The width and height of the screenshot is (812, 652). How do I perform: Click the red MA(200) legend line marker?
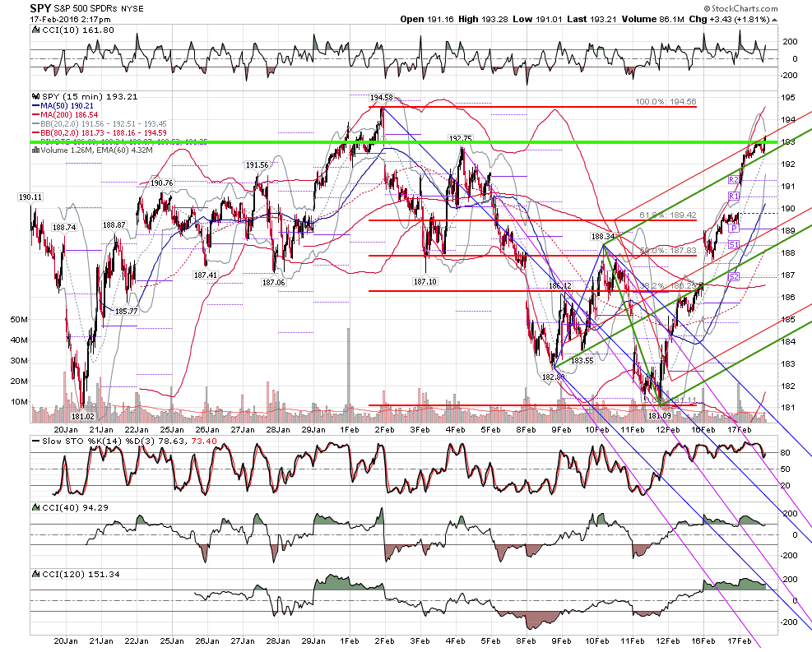pyautogui.click(x=35, y=115)
